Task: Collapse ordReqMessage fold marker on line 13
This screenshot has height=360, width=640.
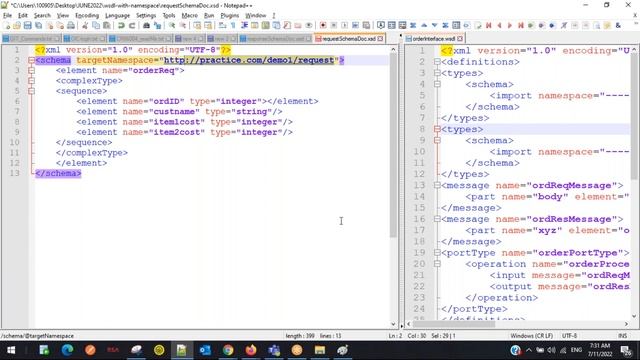Action: click(437, 185)
